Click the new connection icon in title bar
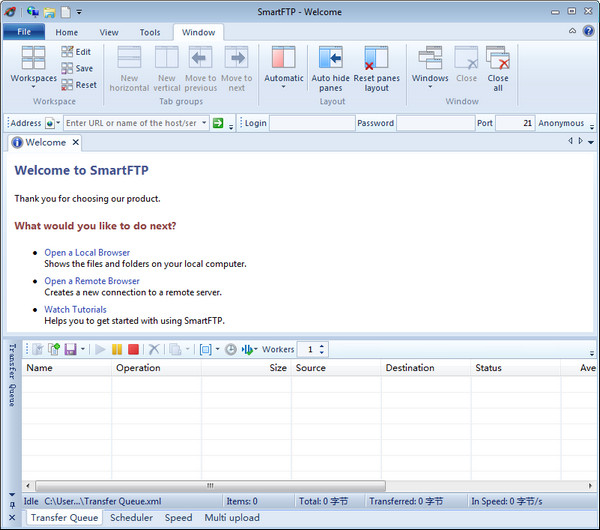Viewport: 600px width, 530px height. click(33, 12)
